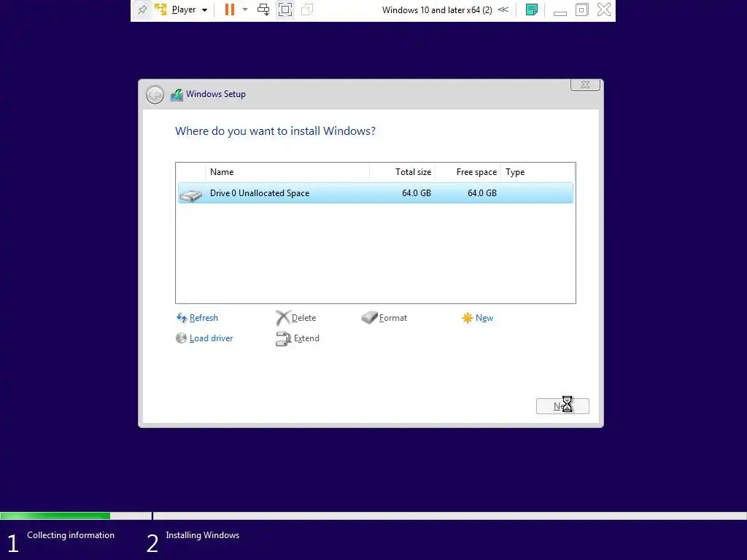This screenshot has height=560, width=747.
Task: Open the green notes icon
Action: (x=532, y=9)
